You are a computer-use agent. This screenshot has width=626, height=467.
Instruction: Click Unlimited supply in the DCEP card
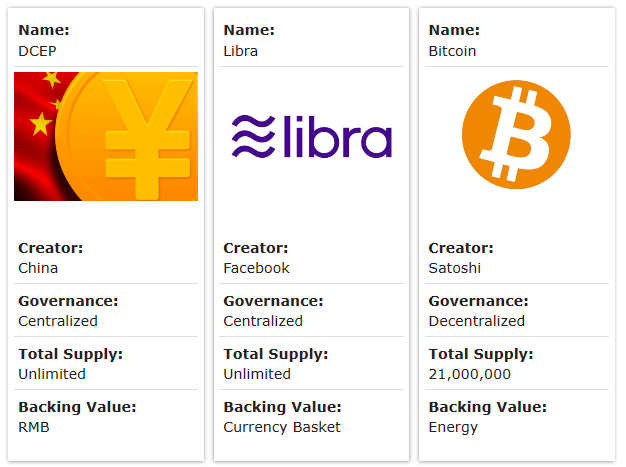52,374
